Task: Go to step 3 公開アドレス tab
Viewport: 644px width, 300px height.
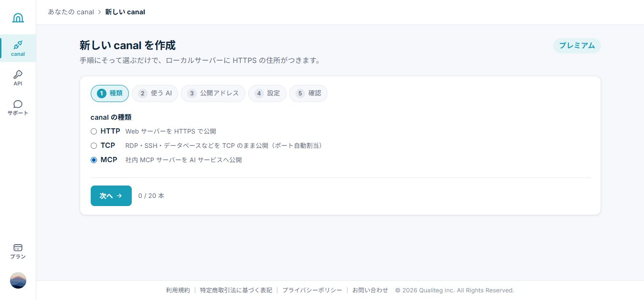Action: [213, 93]
